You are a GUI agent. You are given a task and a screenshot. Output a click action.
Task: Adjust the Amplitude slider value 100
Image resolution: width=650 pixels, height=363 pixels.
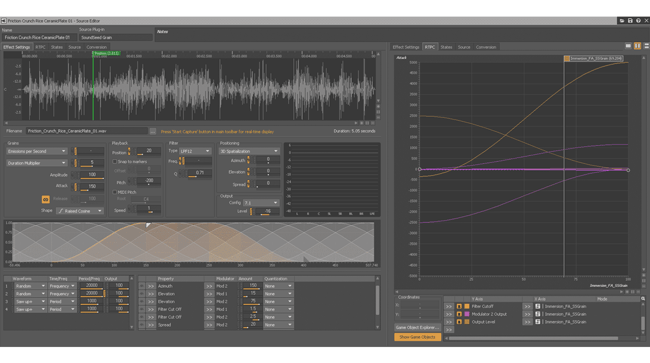pos(92,176)
